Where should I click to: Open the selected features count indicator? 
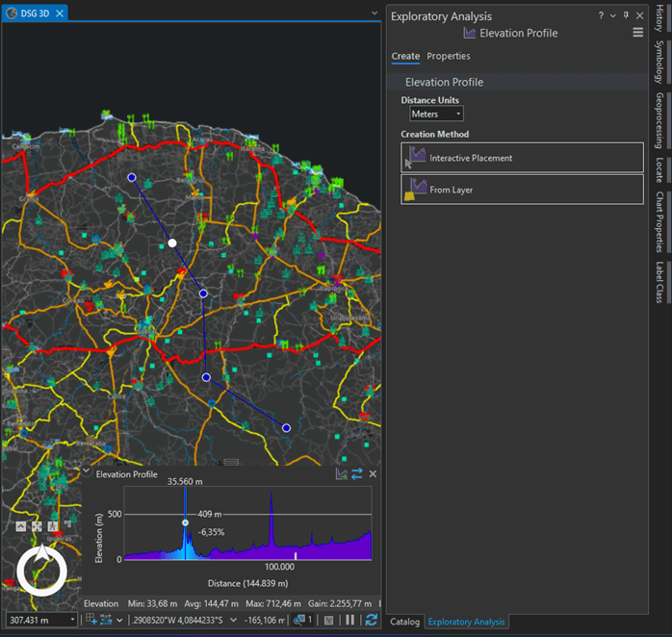click(x=302, y=620)
